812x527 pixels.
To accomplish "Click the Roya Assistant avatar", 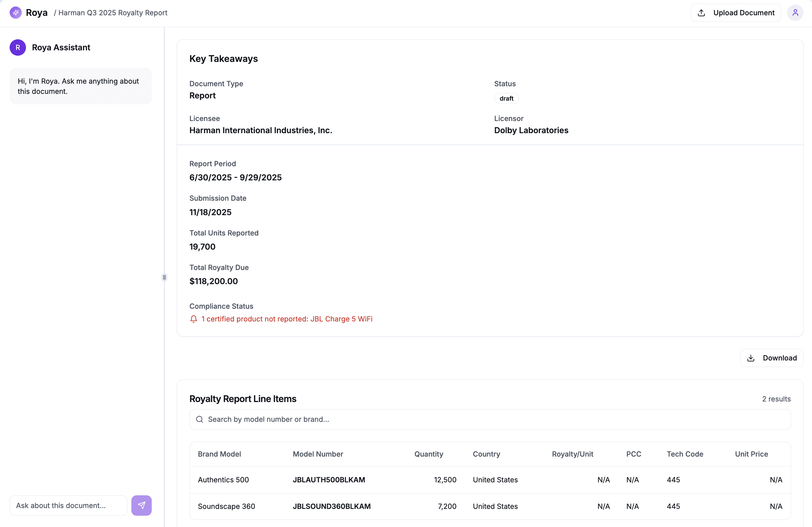I will tap(18, 47).
